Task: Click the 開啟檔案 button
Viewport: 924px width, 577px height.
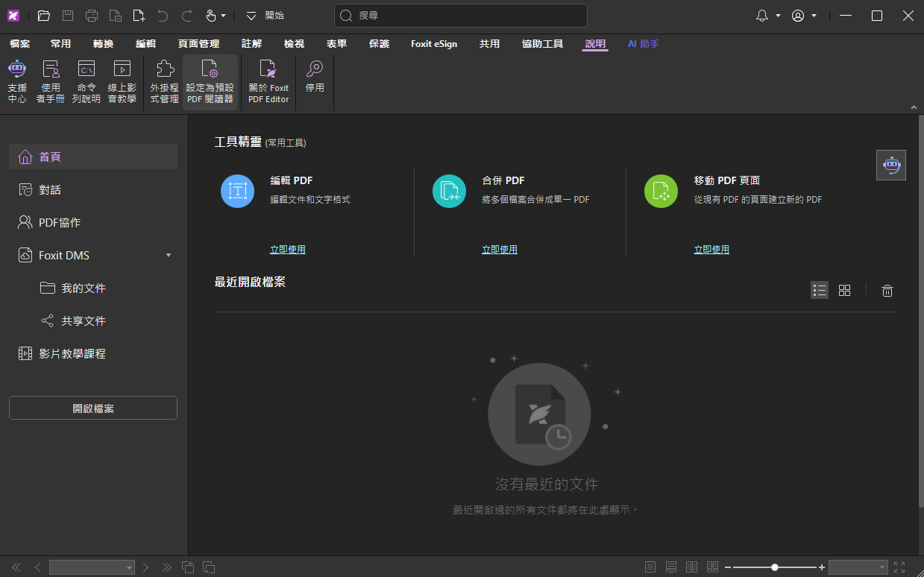Action: point(93,408)
